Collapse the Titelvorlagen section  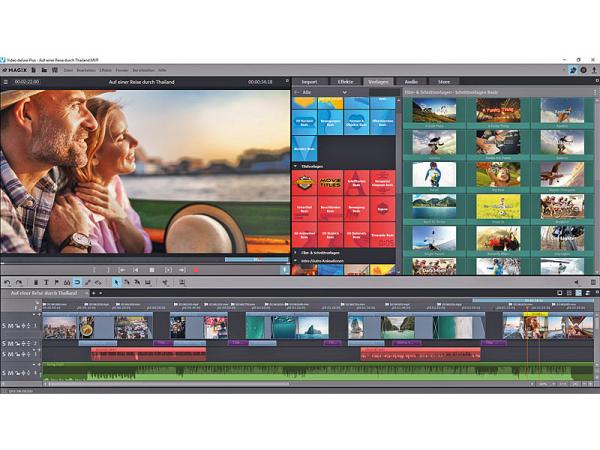tap(296, 165)
